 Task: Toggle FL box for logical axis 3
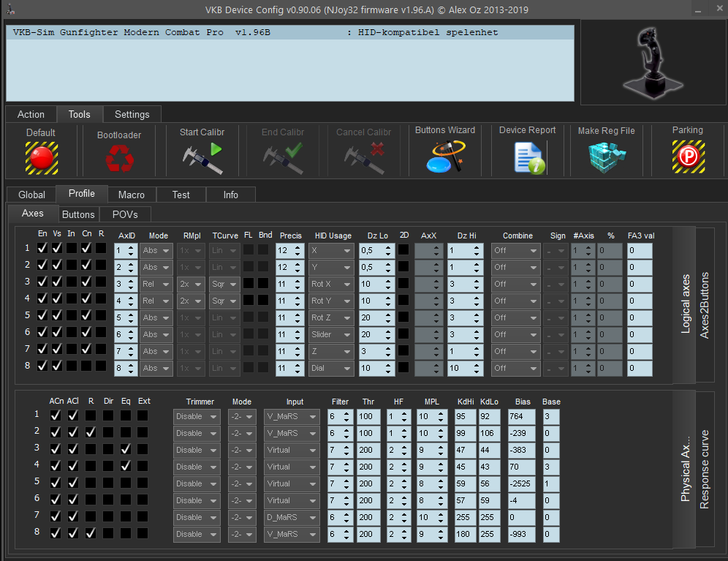(249, 283)
